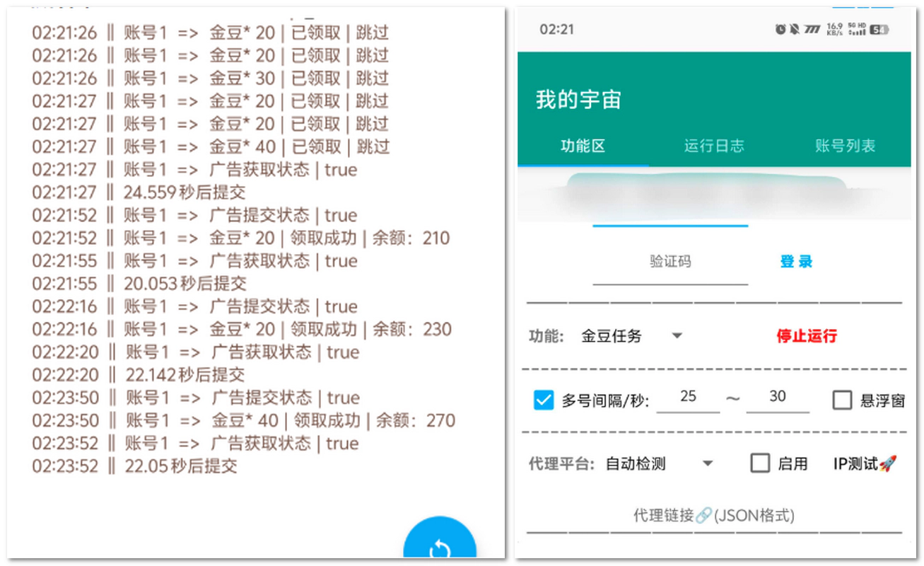Click the blue 登录 button
Image resolution: width=924 pixels, height=566 pixels.
click(796, 262)
